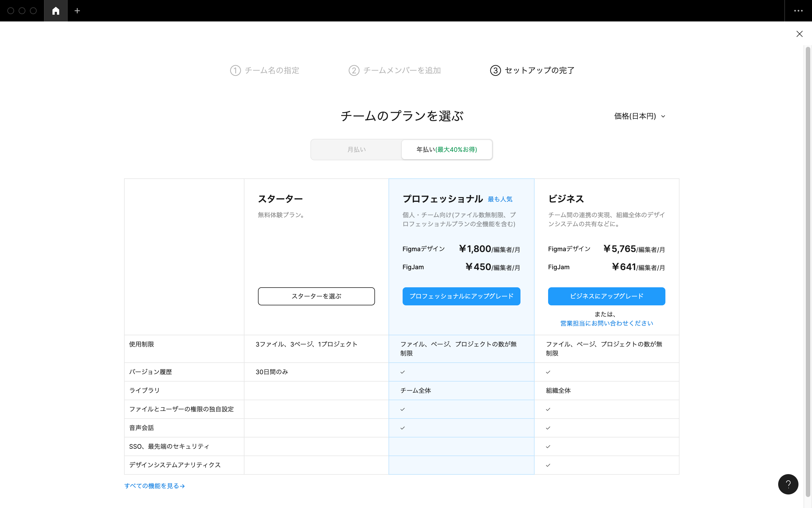The height and width of the screenshot is (508, 812).
Task: Click Professional checkmark in 権限の独自設定 row
Action: 403,409
